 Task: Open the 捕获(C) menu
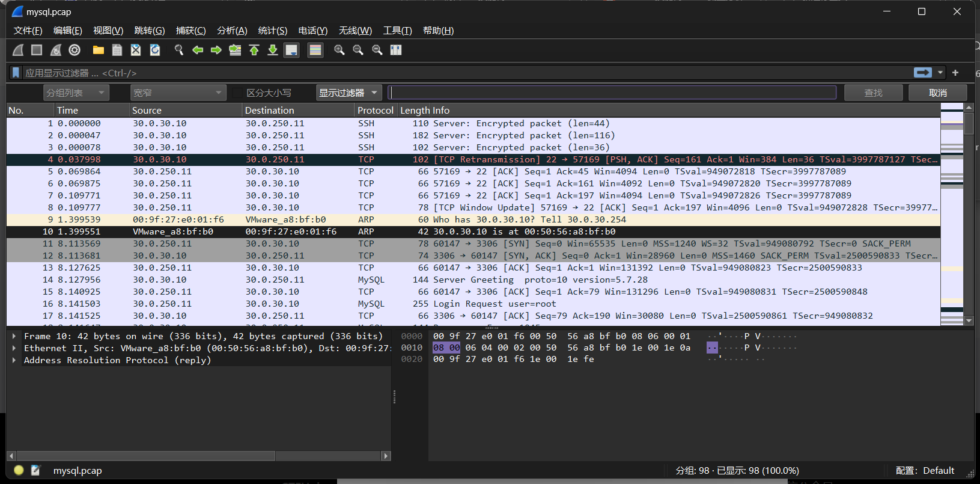[x=190, y=31]
